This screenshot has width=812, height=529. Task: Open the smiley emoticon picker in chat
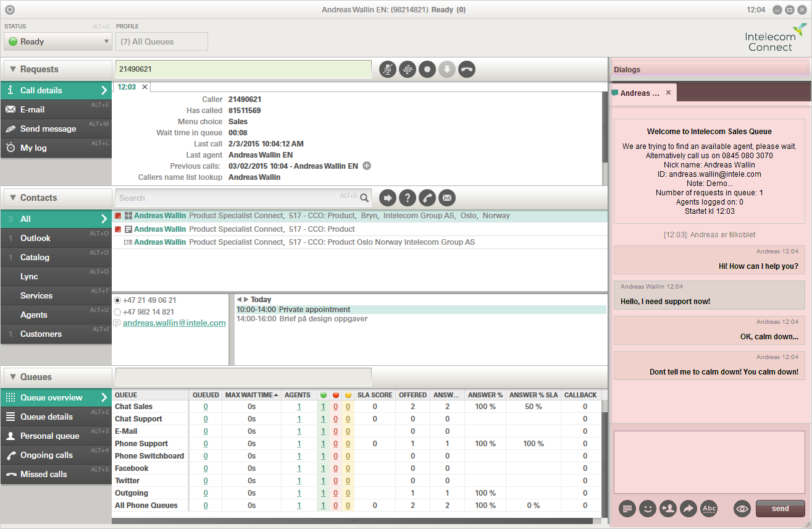tap(648, 509)
